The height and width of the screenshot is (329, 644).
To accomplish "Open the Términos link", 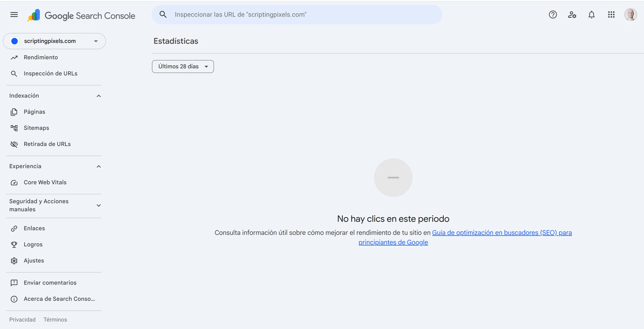I will [55, 320].
